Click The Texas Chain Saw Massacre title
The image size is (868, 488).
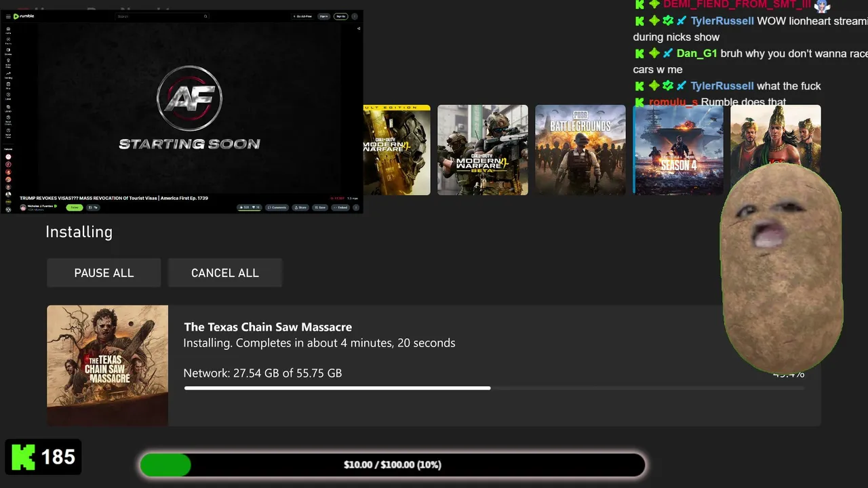tap(268, 327)
